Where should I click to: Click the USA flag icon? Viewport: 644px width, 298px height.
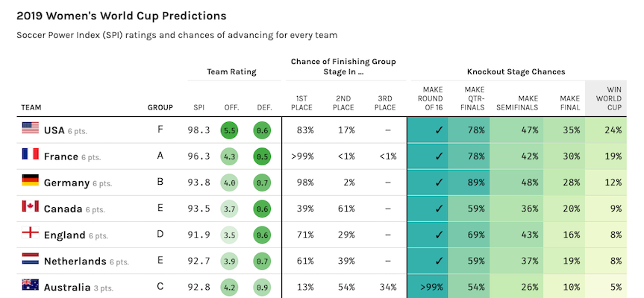[x=31, y=127]
